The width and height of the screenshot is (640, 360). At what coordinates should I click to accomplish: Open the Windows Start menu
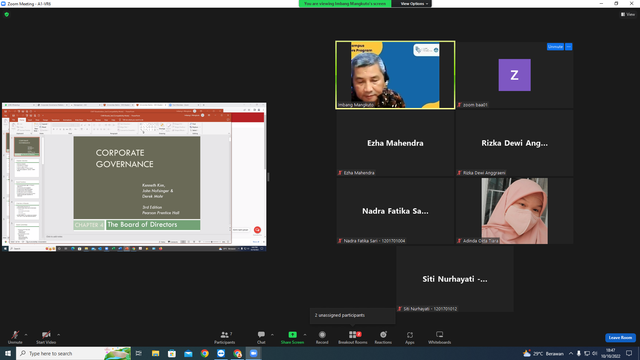pos(8,353)
